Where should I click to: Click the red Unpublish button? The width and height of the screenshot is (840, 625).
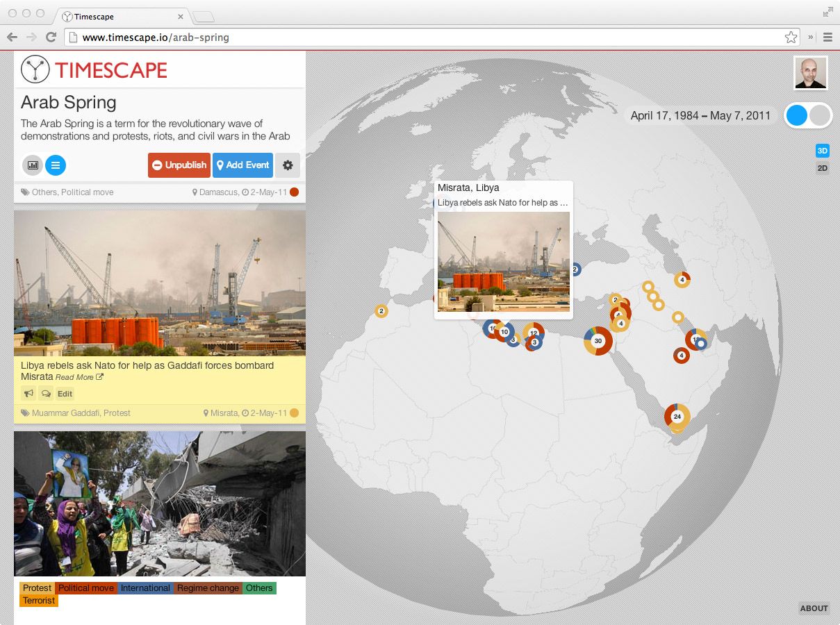click(x=179, y=165)
